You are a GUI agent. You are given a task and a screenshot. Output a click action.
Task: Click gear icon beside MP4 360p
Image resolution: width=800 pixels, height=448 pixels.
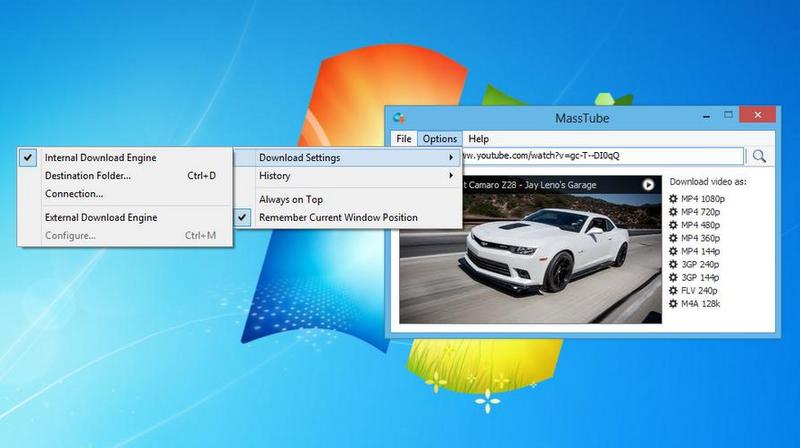pos(673,238)
